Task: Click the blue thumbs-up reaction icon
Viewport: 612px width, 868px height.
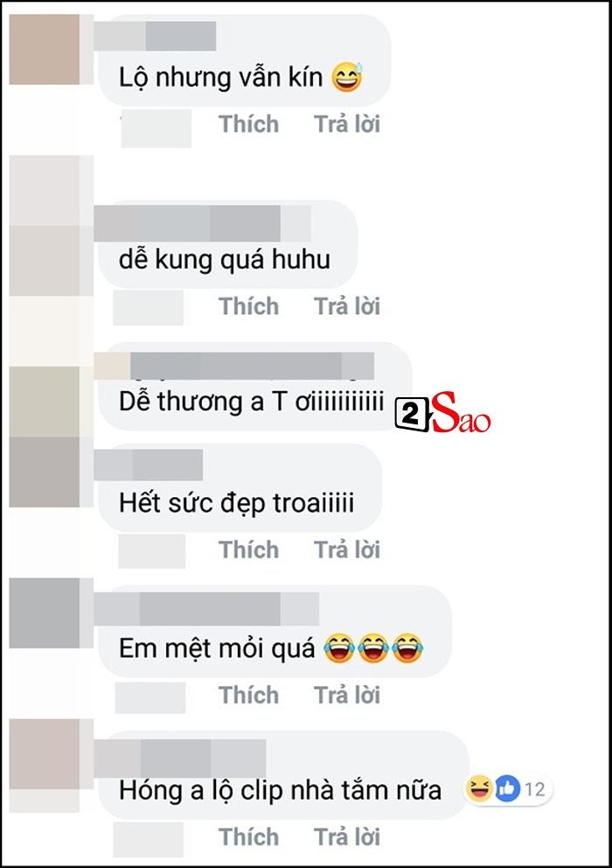Action: tap(506, 788)
